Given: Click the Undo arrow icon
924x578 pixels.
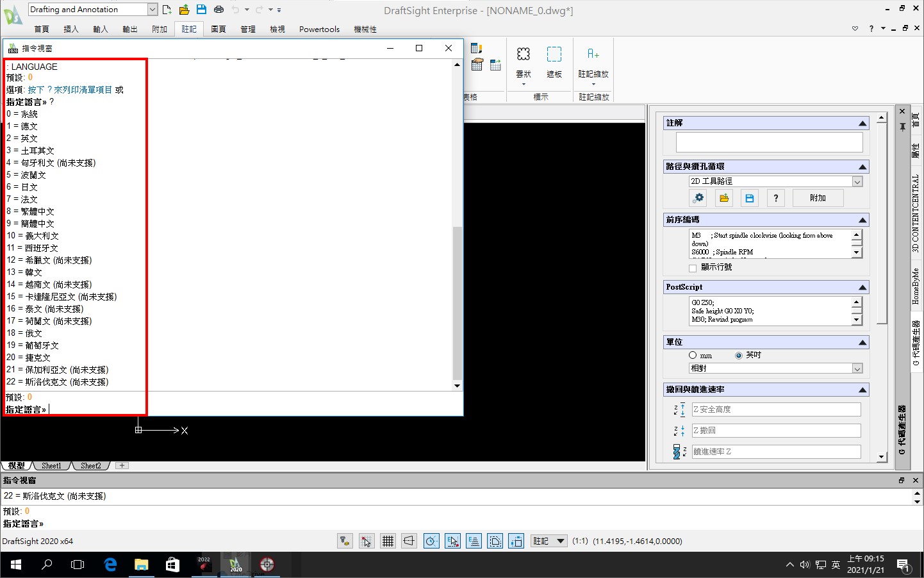Looking at the screenshot, I should 236,10.
